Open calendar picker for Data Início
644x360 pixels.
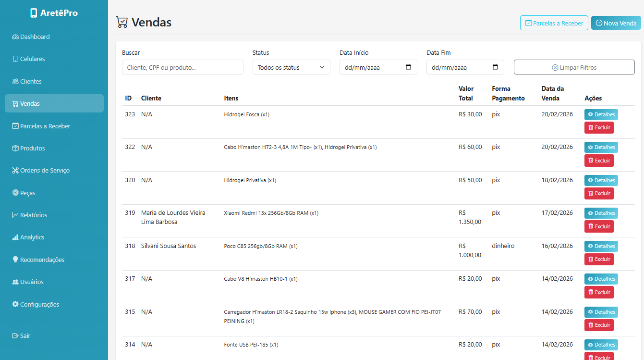[408, 67]
